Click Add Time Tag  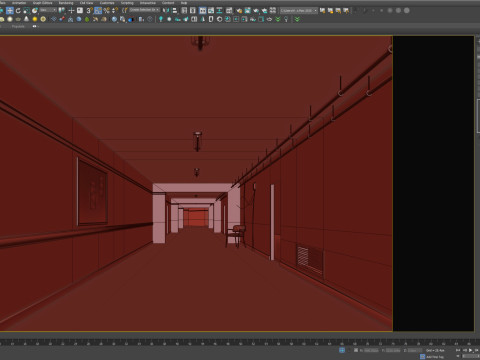coord(434,357)
